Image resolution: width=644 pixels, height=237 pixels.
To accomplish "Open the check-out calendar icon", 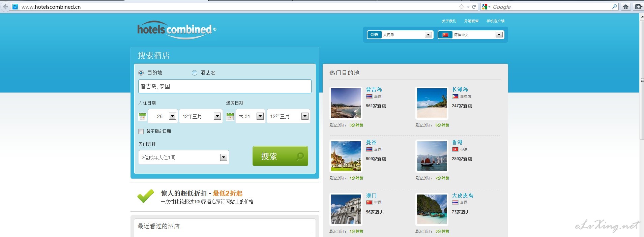I will tap(230, 116).
